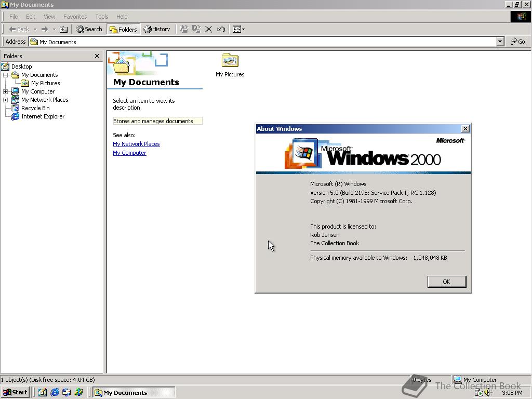The width and height of the screenshot is (532, 399).
Task: Click the volume speaker tray icon
Action: [488, 393]
